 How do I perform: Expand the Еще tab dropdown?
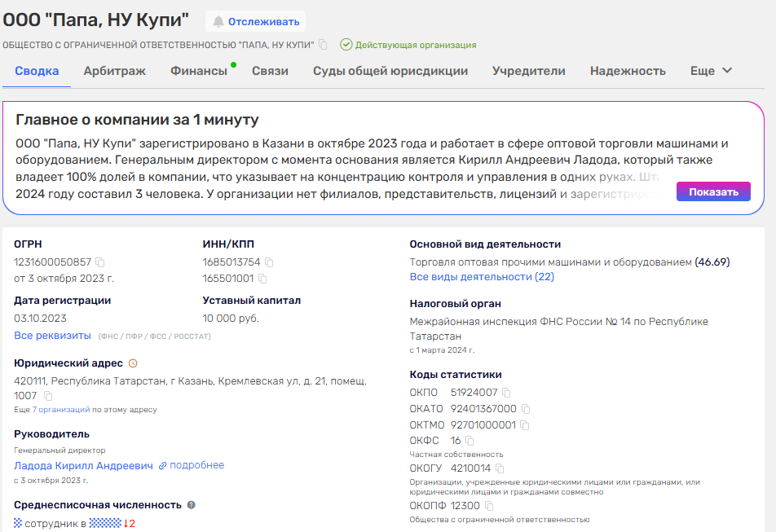point(711,71)
